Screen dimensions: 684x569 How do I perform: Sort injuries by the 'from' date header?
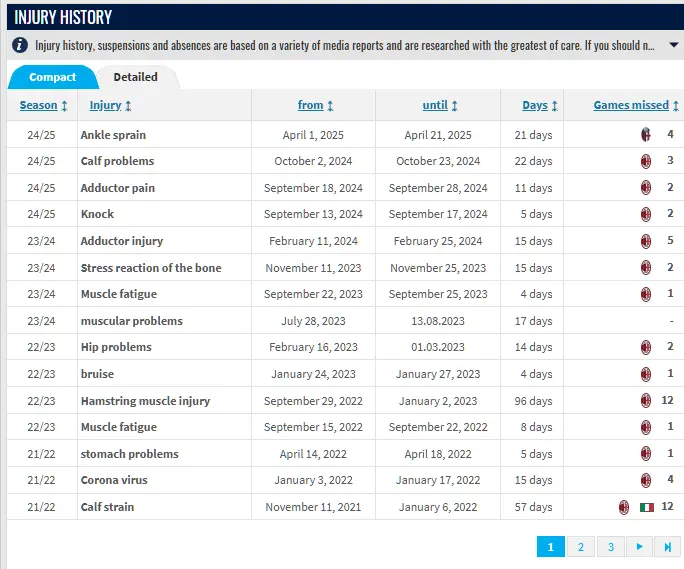coord(315,105)
